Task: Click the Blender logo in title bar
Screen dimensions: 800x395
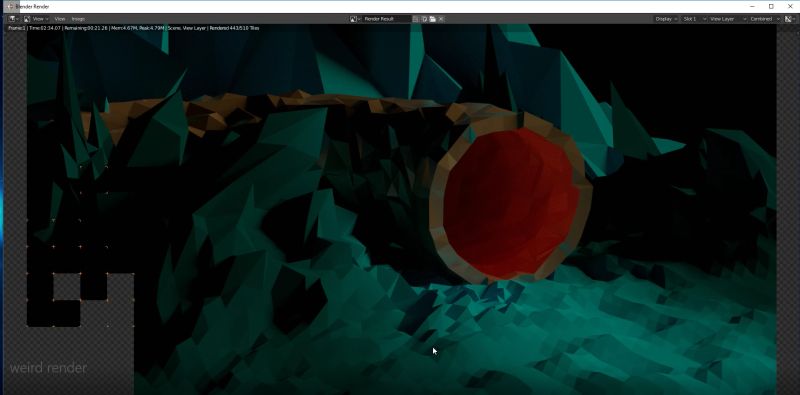Action: point(9,7)
